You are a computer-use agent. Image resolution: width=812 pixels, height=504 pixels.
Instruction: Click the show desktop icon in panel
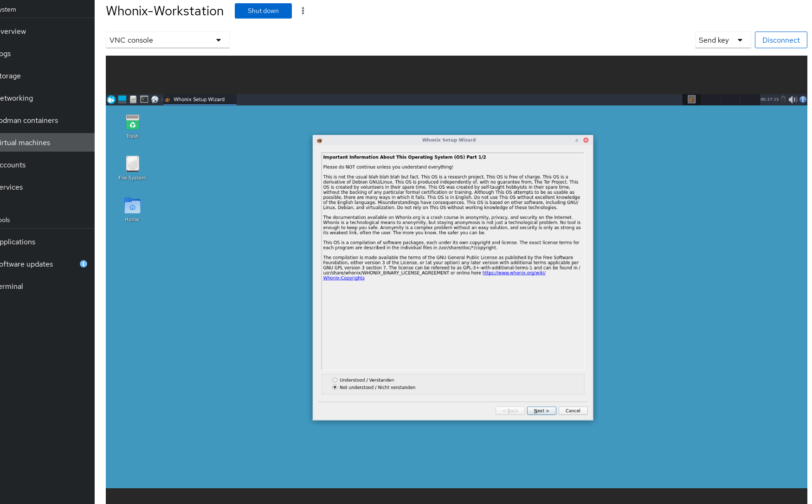122,99
